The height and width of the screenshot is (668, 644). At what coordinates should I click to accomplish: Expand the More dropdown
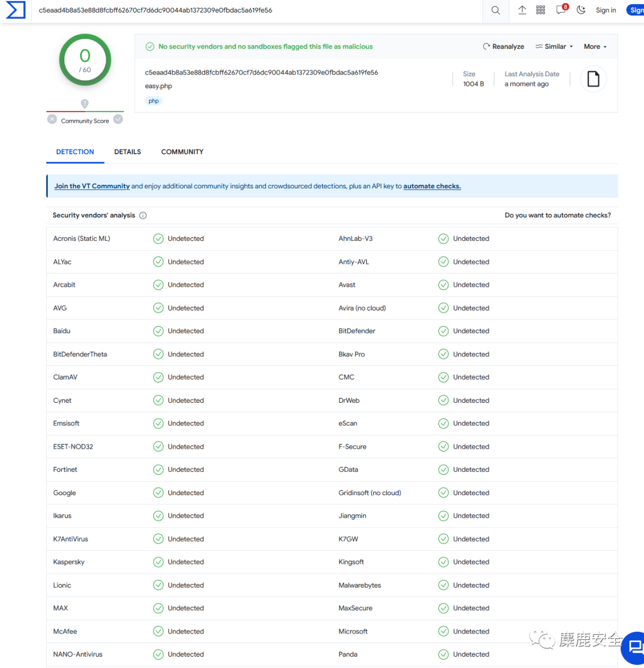(x=595, y=46)
